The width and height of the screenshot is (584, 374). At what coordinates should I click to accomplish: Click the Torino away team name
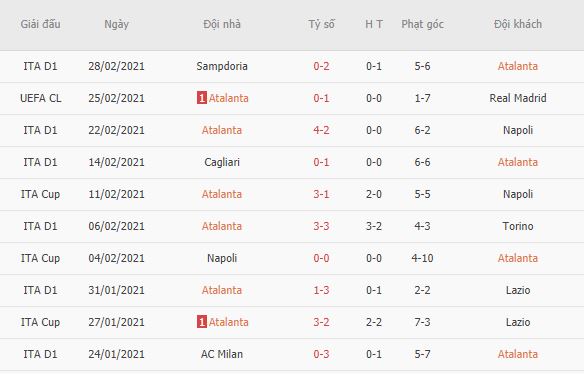(x=518, y=226)
